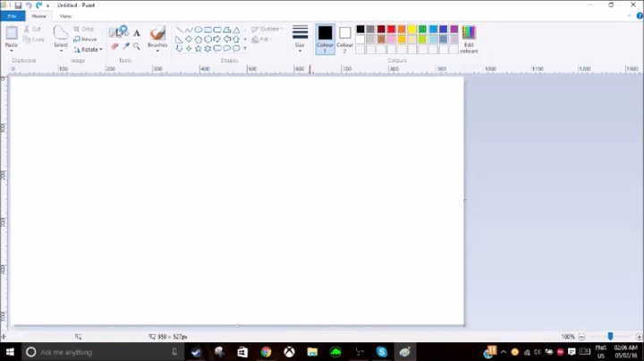Open the Size dropdown

[300, 37]
